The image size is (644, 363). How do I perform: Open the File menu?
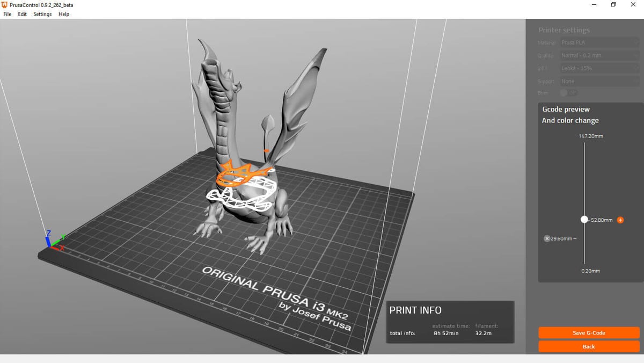coord(7,14)
